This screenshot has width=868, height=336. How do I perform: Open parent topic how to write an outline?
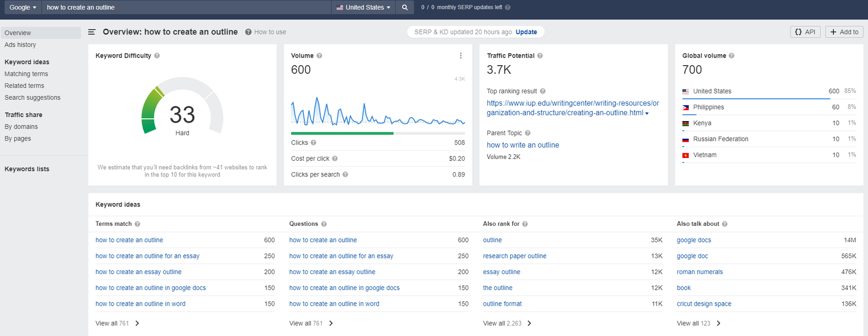pos(523,145)
